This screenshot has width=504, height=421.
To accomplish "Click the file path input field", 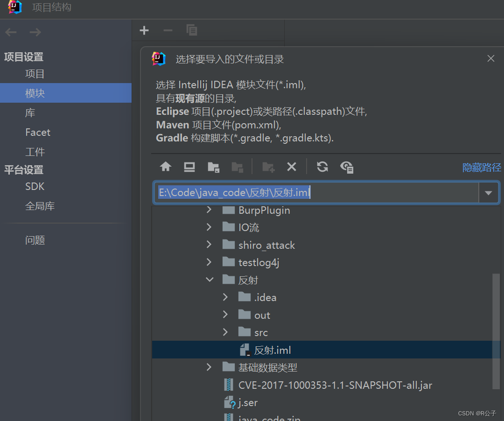I will [x=316, y=193].
